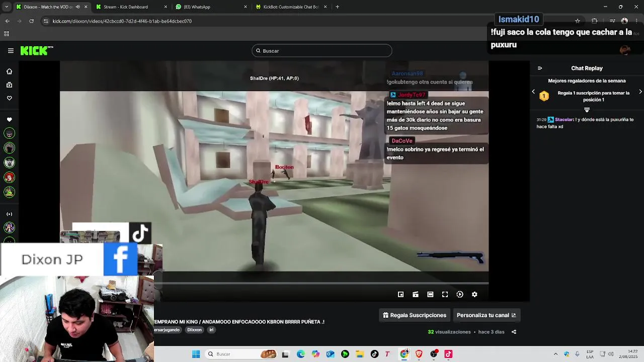Bookmark this page with star icon
644x362 pixels.
click(x=578, y=21)
